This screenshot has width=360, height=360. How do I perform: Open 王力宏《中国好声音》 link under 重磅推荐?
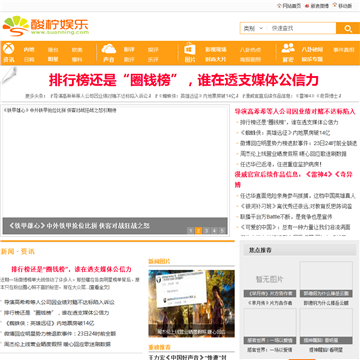(x=188, y=357)
